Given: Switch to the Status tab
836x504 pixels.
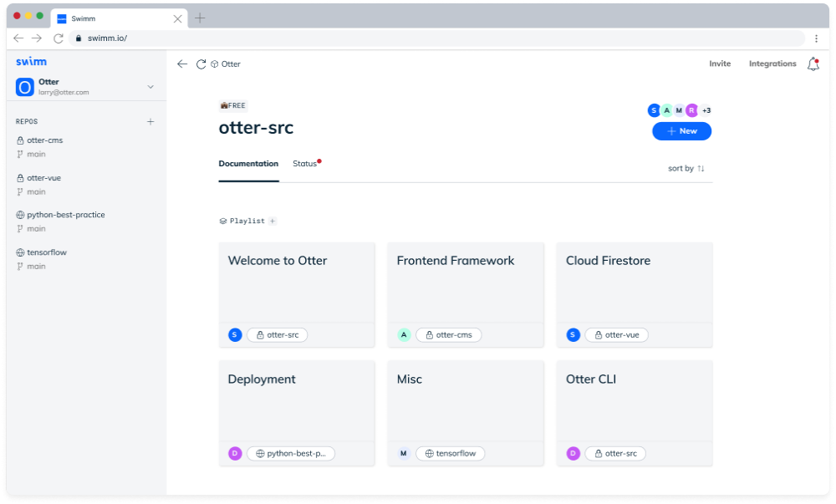Looking at the screenshot, I should [x=305, y=164].
